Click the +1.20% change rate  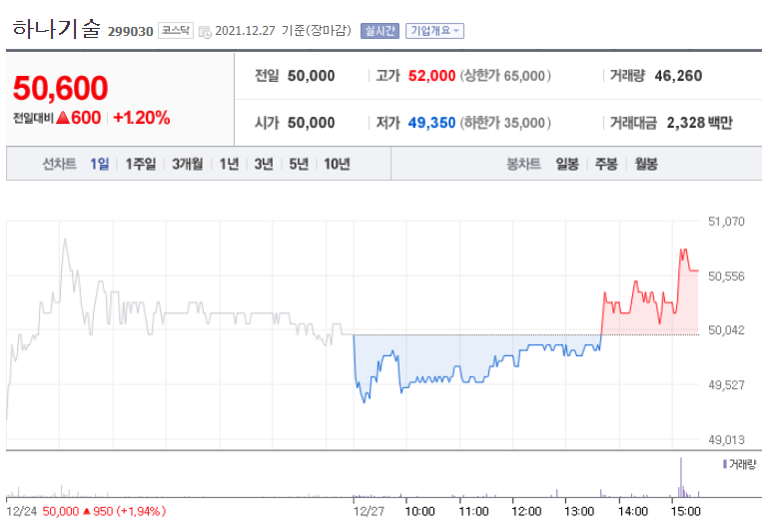[142, 118]
